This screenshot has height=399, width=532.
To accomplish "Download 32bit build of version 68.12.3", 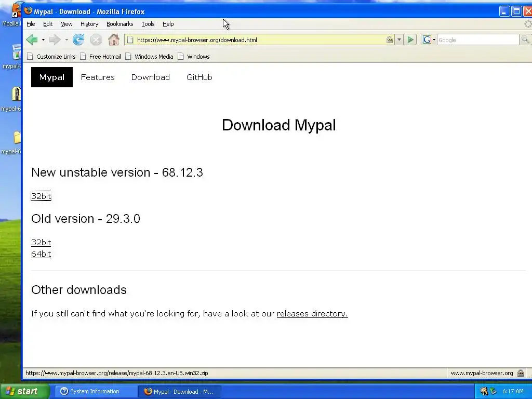I will point(41,196).
